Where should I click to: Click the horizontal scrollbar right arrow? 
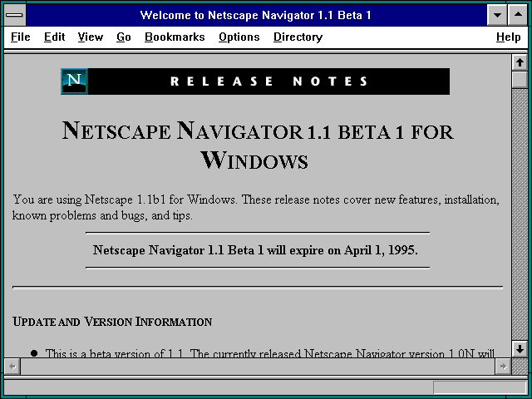click(x=503, y=367)
